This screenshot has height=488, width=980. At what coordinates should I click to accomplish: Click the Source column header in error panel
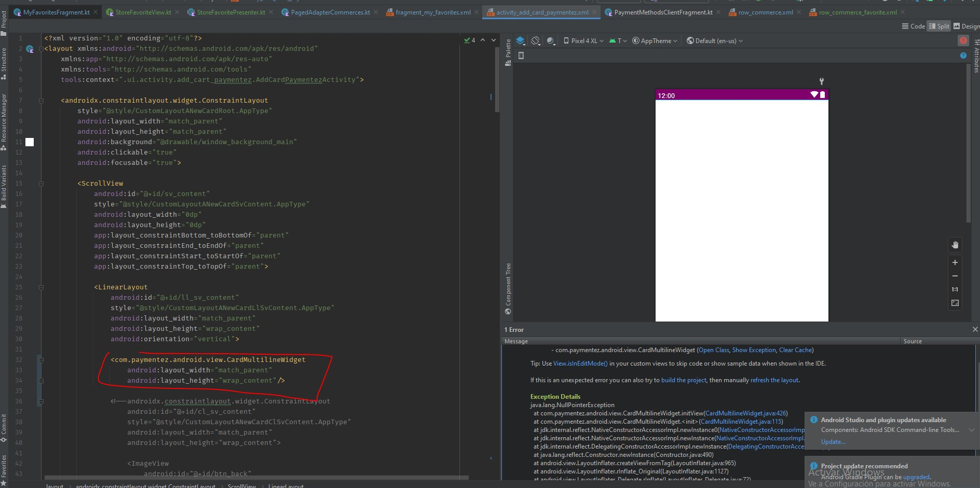tap(913, 341)
